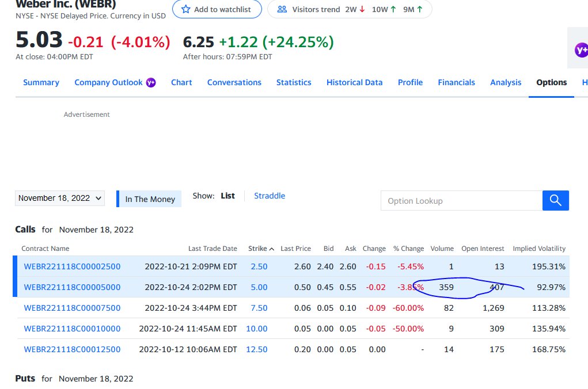
Task: Focus the Option Lookup input field
Action: click(462, 200)
